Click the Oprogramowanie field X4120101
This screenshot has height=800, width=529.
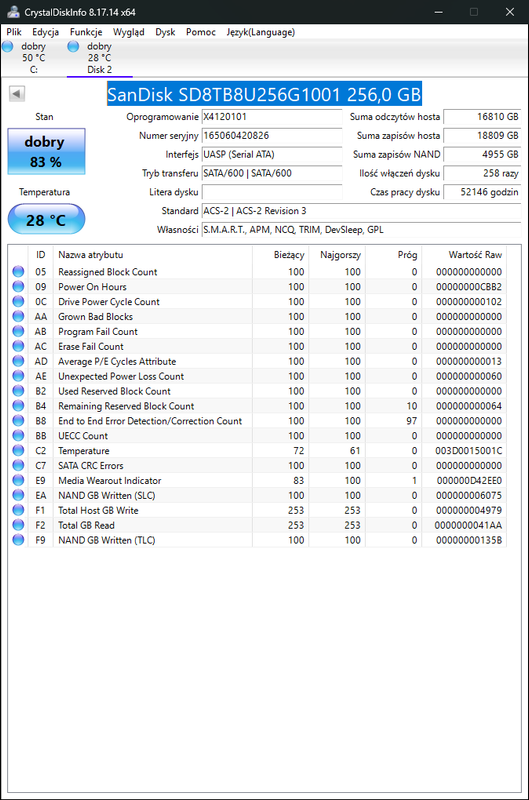[272, 117]
